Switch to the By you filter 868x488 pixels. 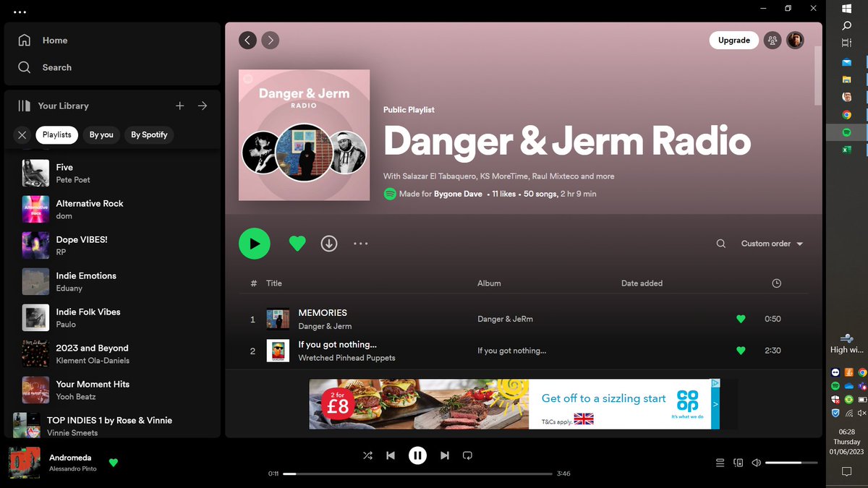click(x=101, y=134)
